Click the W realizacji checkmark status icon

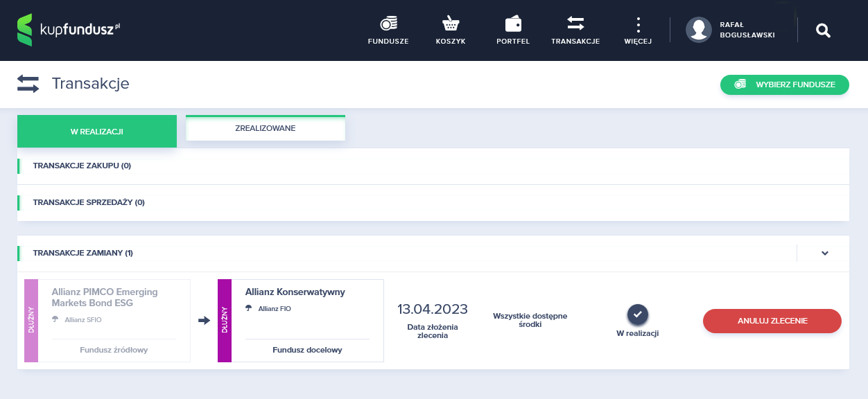click(638, 314)
